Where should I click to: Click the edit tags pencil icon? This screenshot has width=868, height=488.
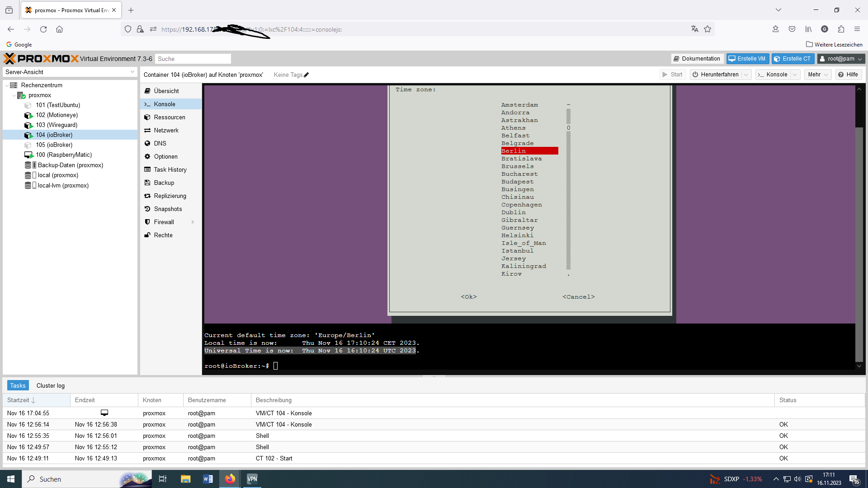click(x=307, y=75)
